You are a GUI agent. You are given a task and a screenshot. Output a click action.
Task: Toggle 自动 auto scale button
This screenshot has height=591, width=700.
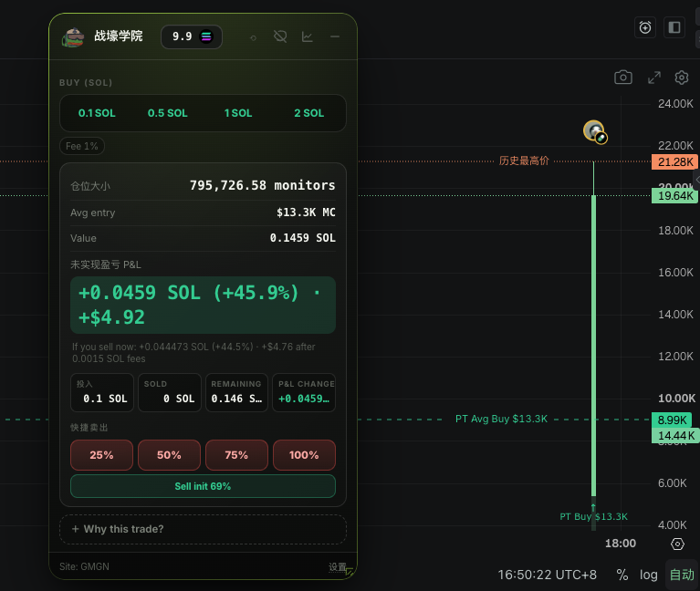coord(682,575)
